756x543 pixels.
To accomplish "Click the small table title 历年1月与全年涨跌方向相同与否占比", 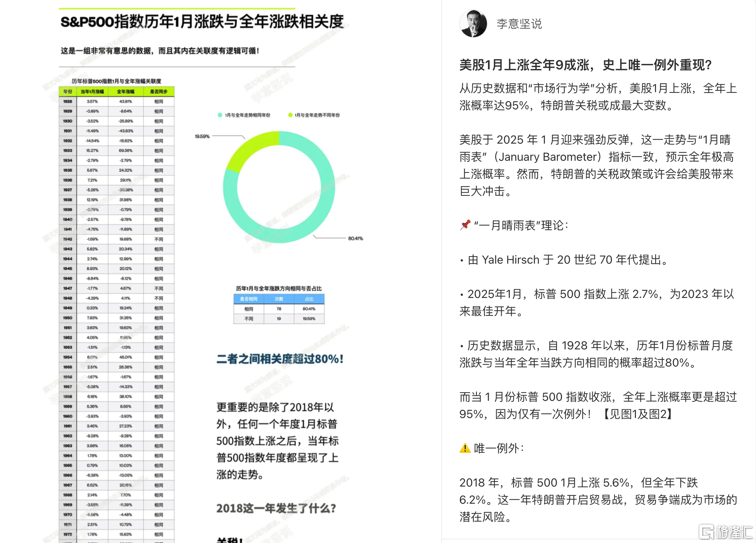I will coord(279,288).
